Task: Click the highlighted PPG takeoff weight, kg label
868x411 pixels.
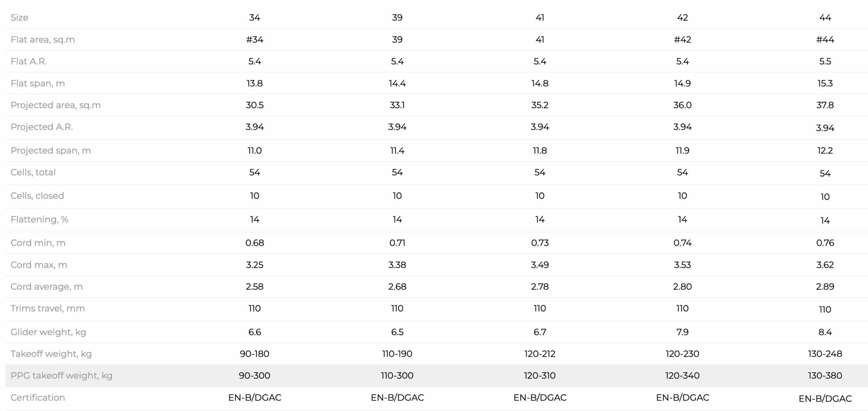Action: (61, 375)
